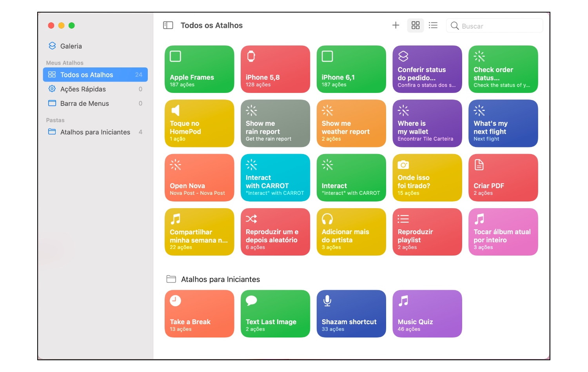The height and width of the screenshot is (372, 588).
Task: Click wand icon on Where is my wallet
Action: point(403,111)
